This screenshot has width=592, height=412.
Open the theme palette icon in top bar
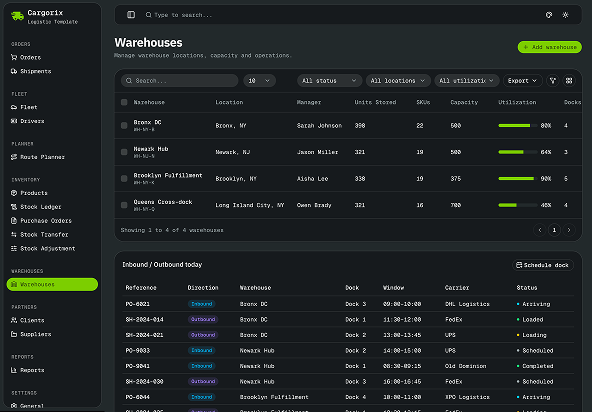pos(549,15)
